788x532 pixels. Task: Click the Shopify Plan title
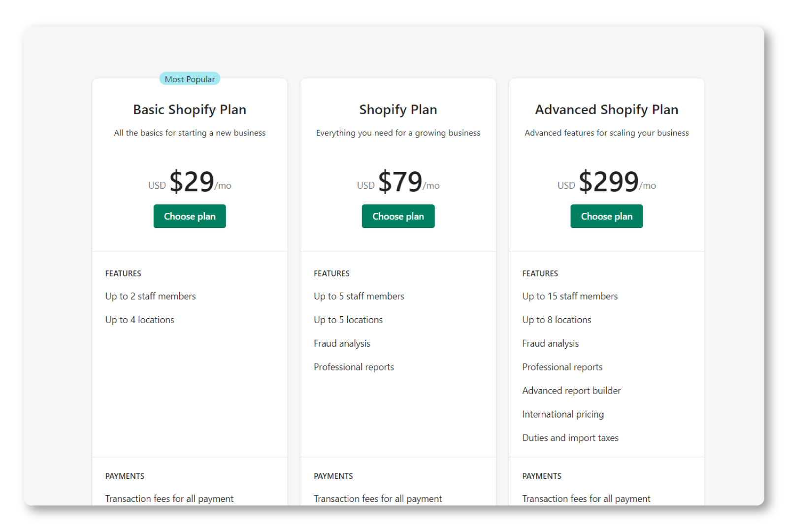tap(398, 109)
